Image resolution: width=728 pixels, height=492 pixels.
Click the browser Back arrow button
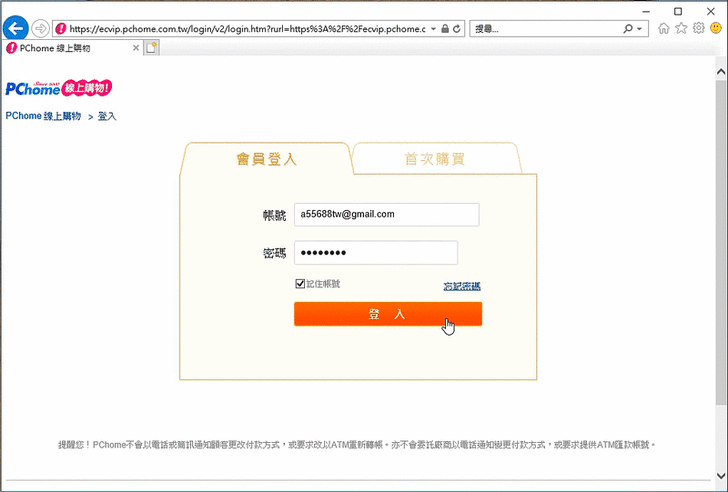[16, 28]
